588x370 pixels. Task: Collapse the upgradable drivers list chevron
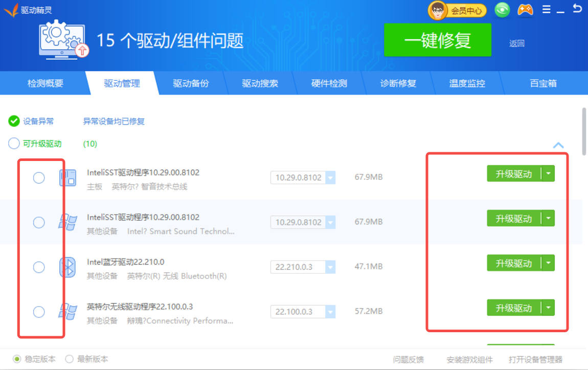(x=558, y=145)
